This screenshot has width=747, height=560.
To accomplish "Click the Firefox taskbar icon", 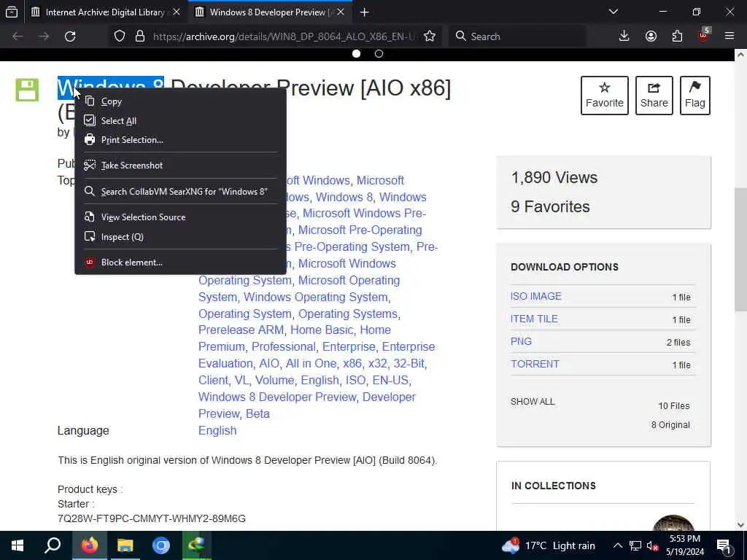I will click(90, 545).
